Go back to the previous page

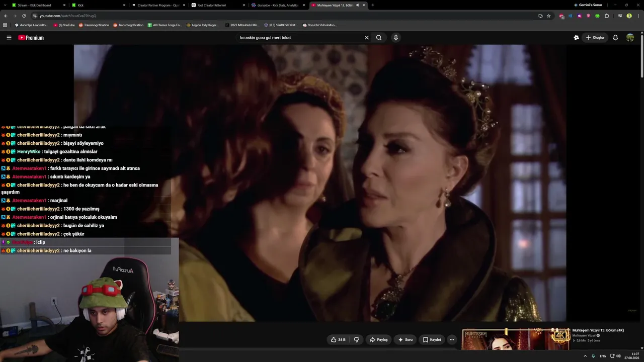6,16
